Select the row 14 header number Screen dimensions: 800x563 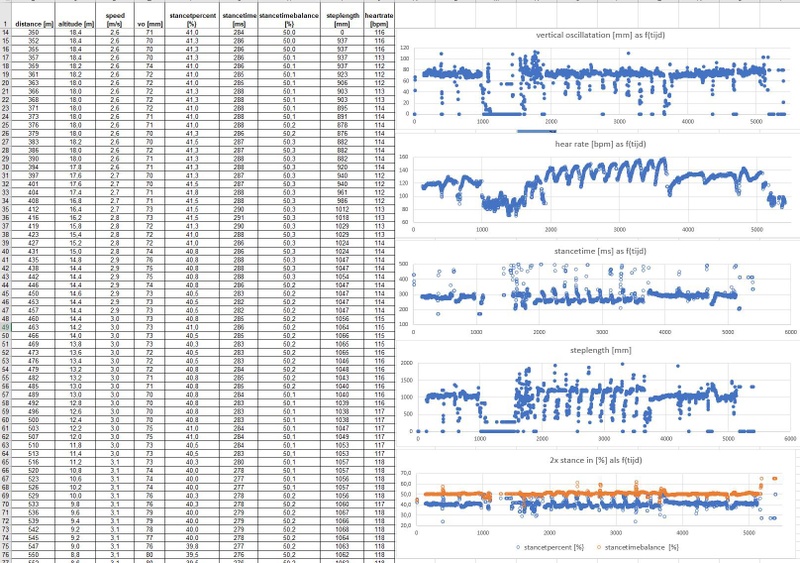(x=6, y=32)
